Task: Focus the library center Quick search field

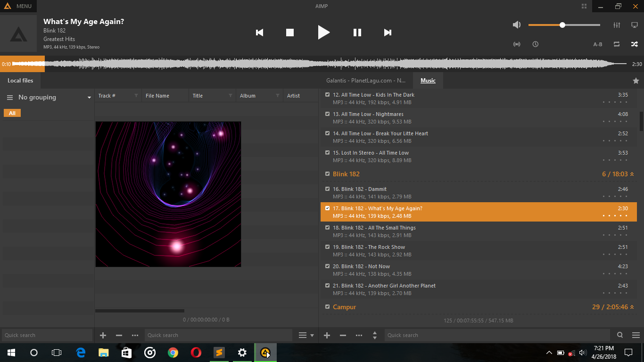Action: (x=218, y=335)
